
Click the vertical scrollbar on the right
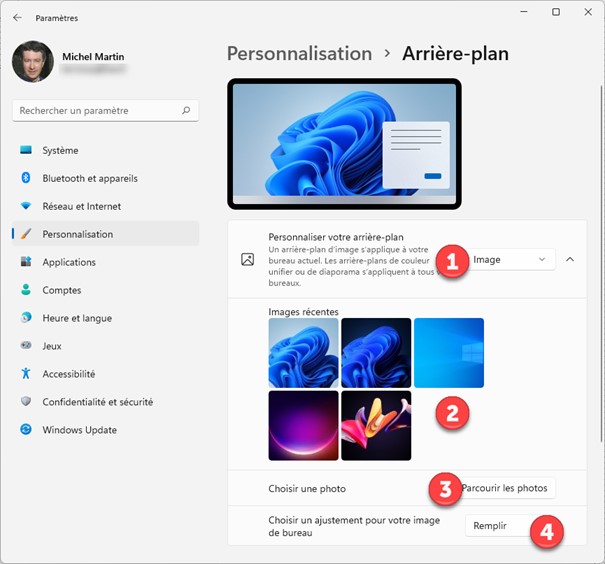pos(602,263)
